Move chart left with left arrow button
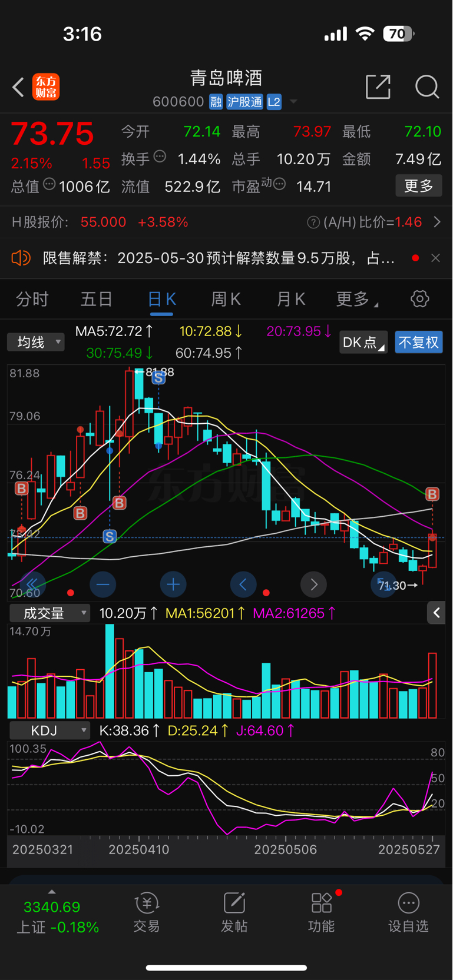 [243, 584]
